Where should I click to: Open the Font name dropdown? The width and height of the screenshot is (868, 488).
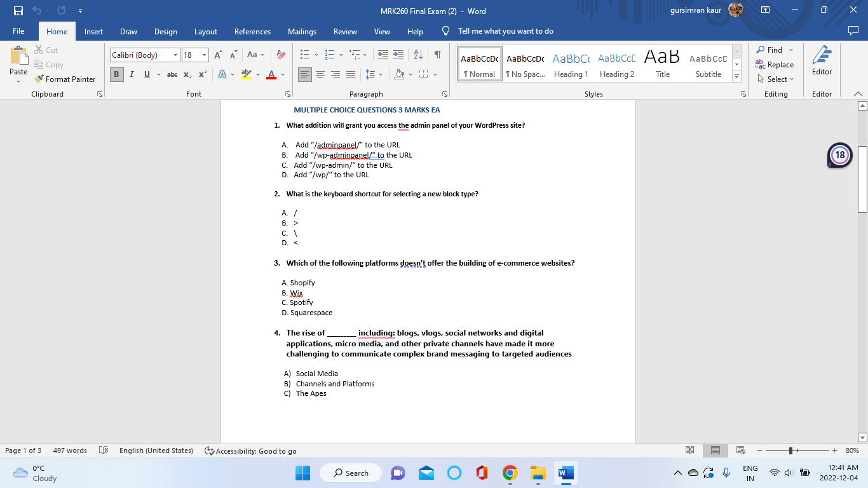(x=177, y=55)
